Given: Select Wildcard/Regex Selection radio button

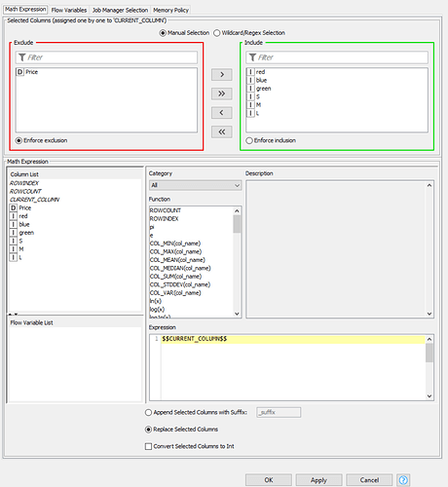Looking at the screenshot, I should pos(217,33).
